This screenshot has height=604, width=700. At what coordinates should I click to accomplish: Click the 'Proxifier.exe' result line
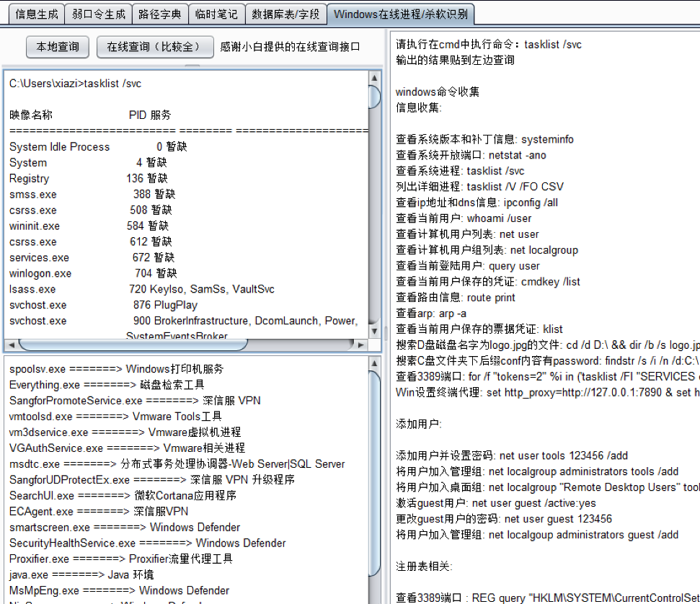click(x=121, y=559)
